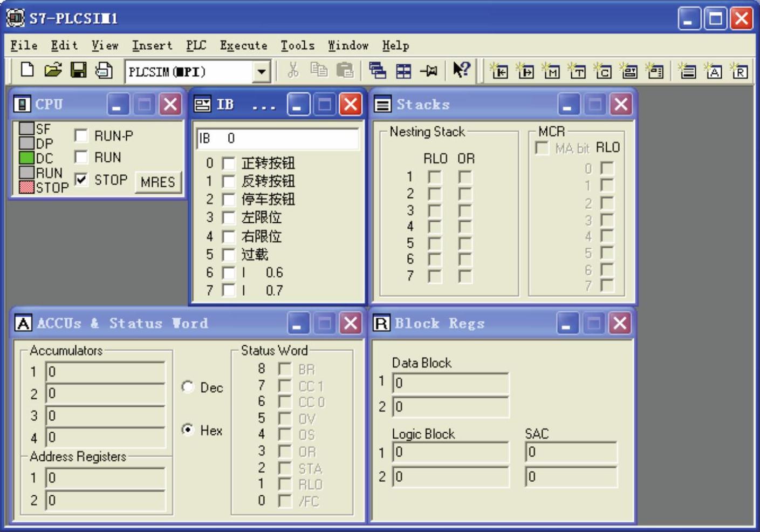This screenshot has width=760, height=532.
Task: Insert a timer (T) window
Action: click(577, 71)
